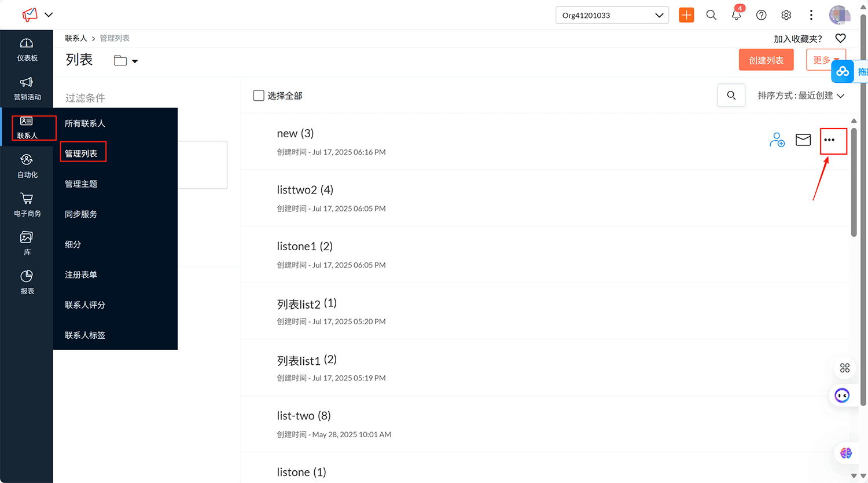Image resolution: width=868 pixels, height=483 pixels.
Task: Open Automation in the left sidebar
Action: tap(27, 166)
